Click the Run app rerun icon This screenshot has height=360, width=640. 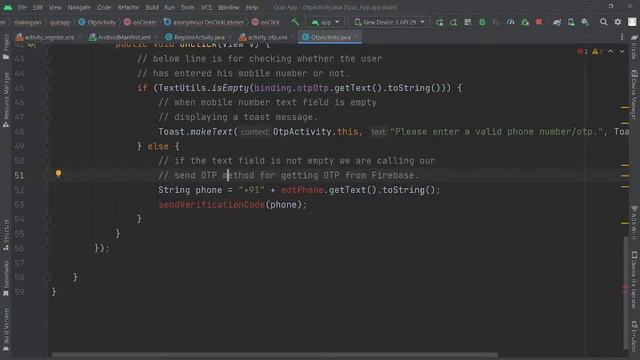pos(440,22)
